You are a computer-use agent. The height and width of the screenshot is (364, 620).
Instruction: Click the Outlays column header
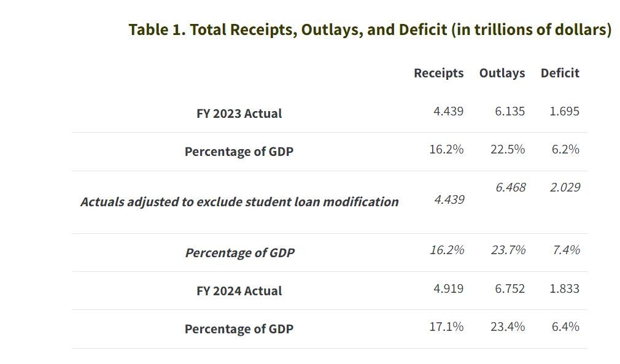click(502, 73)
